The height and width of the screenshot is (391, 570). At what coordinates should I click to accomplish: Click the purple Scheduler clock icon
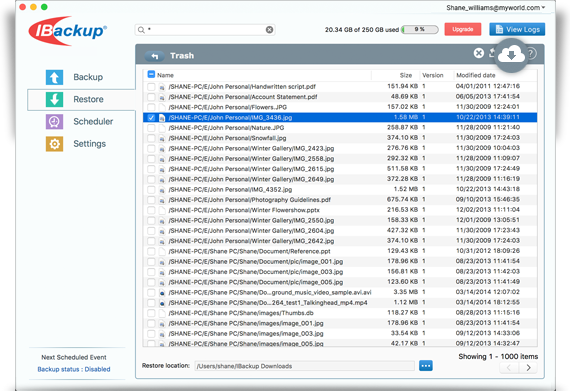point(54,121)
